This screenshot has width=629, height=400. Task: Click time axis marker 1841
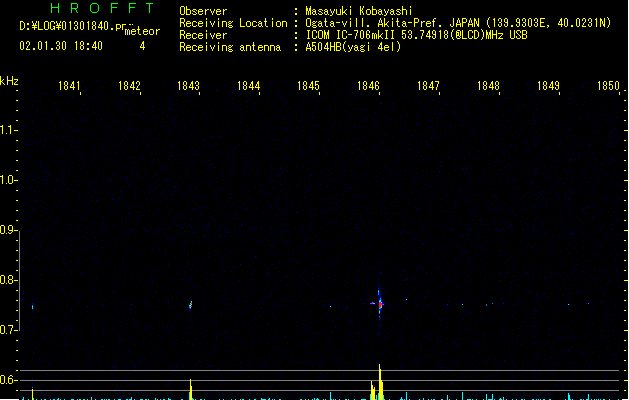tap(69, 86)
